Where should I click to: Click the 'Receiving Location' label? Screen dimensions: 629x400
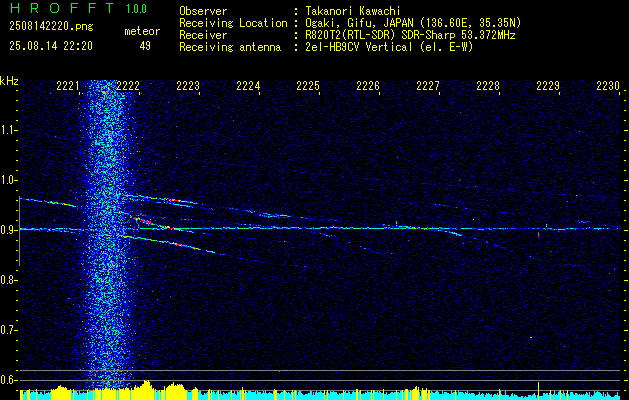click(233, 23)
